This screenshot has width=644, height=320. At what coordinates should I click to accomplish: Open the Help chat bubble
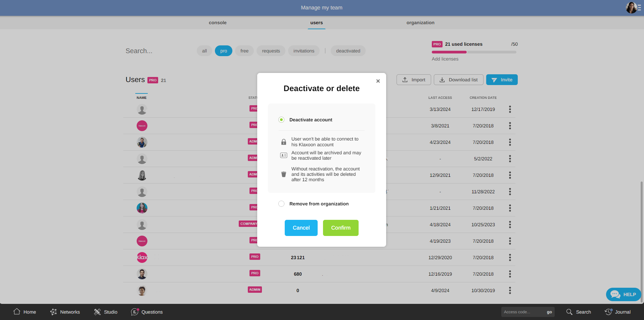click(x=623, y=294)
